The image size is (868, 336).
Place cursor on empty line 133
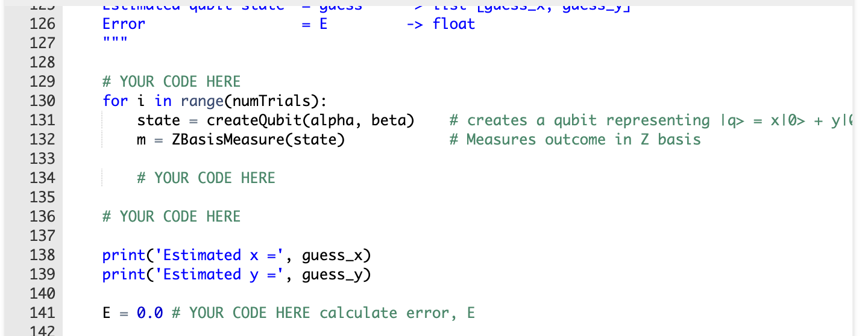coord(422,158)
